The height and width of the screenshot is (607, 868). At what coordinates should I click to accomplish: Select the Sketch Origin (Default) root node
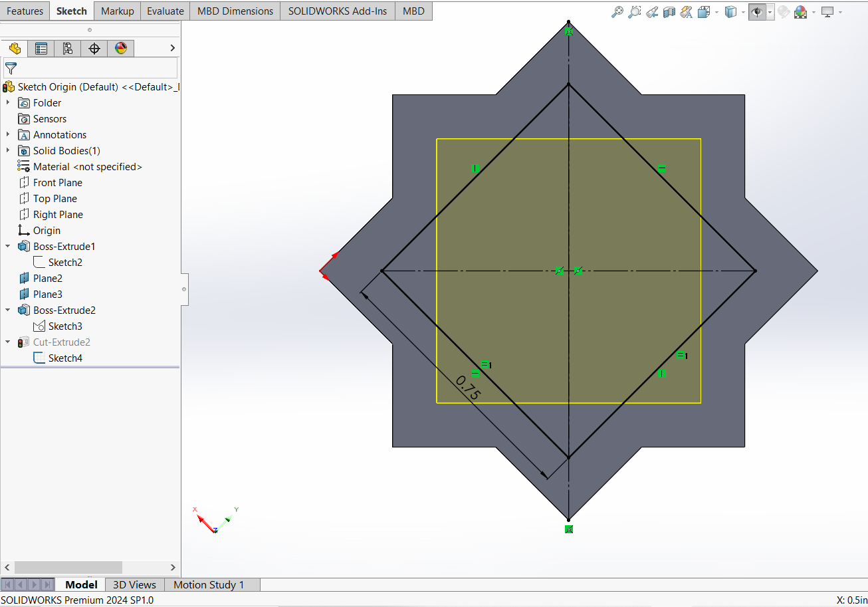click(x=90, y=86)
